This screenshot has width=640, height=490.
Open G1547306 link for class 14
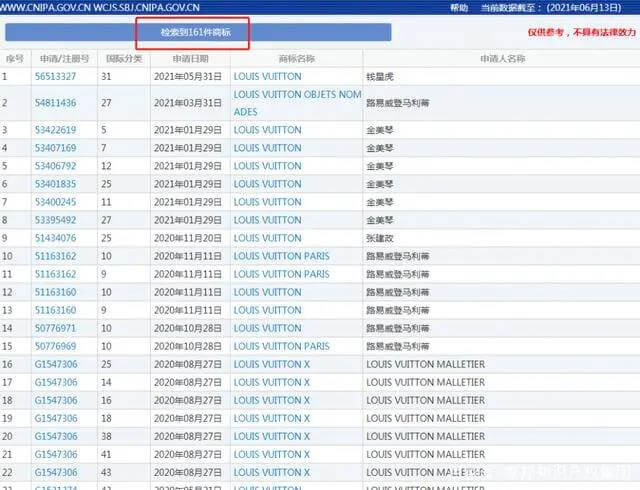[x=56, y=382]
